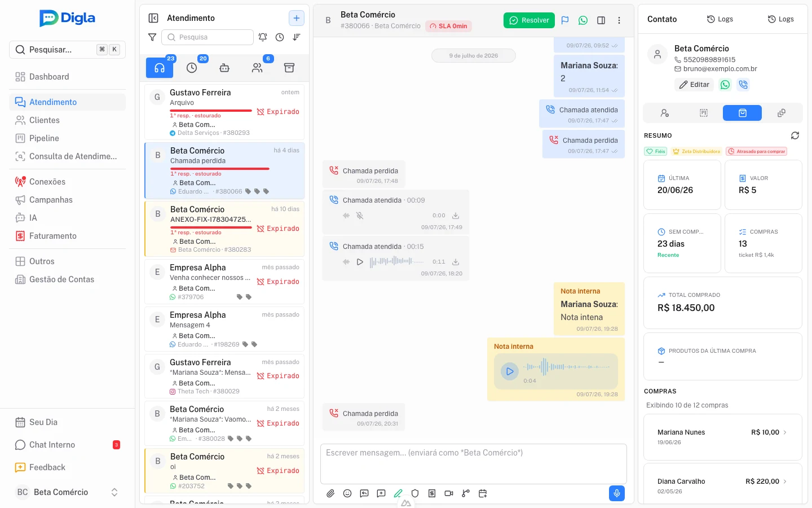The height and width of the screenshot is (508, 812).
Task: Open the conversation filter funnel
Action: tap(152, 37)
